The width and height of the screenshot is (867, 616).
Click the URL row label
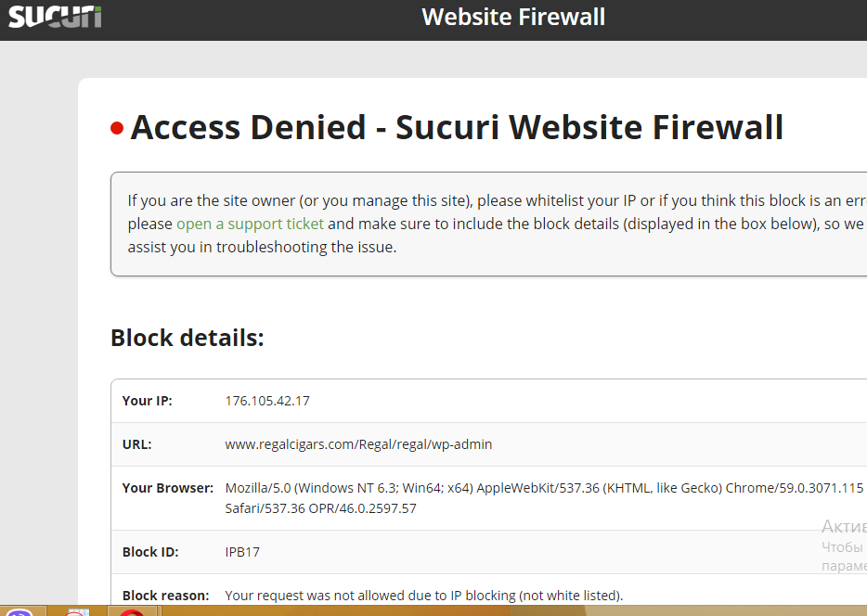tap(137, 444)
